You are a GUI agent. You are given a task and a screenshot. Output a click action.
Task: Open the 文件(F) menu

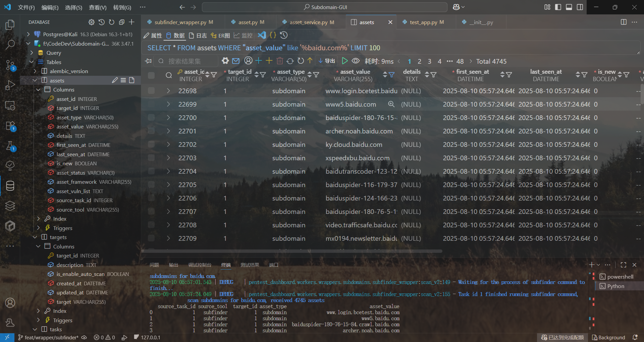pyautogui.click(x=26, y=7)
